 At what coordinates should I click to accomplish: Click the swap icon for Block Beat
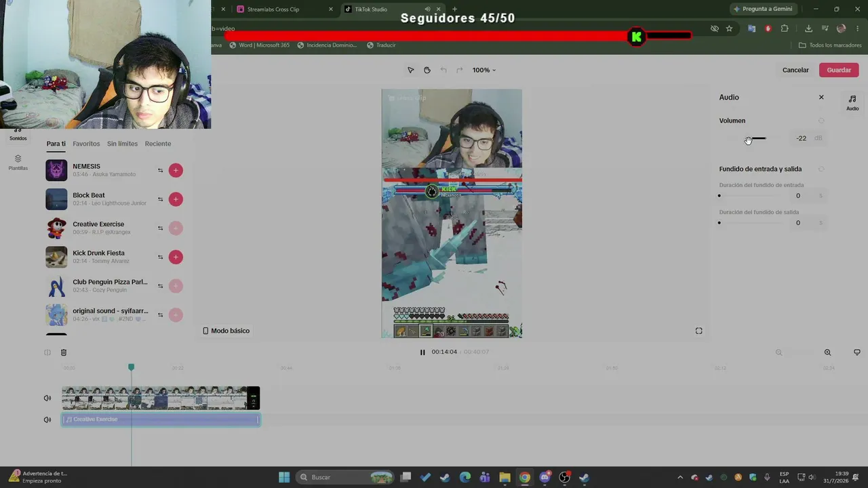161,199
